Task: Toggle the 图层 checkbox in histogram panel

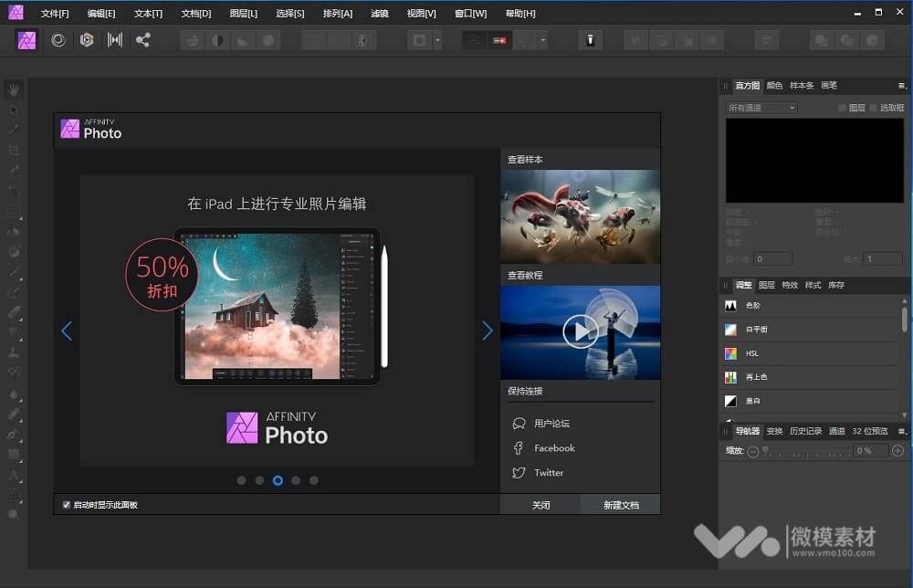Action: click(842, 108)
